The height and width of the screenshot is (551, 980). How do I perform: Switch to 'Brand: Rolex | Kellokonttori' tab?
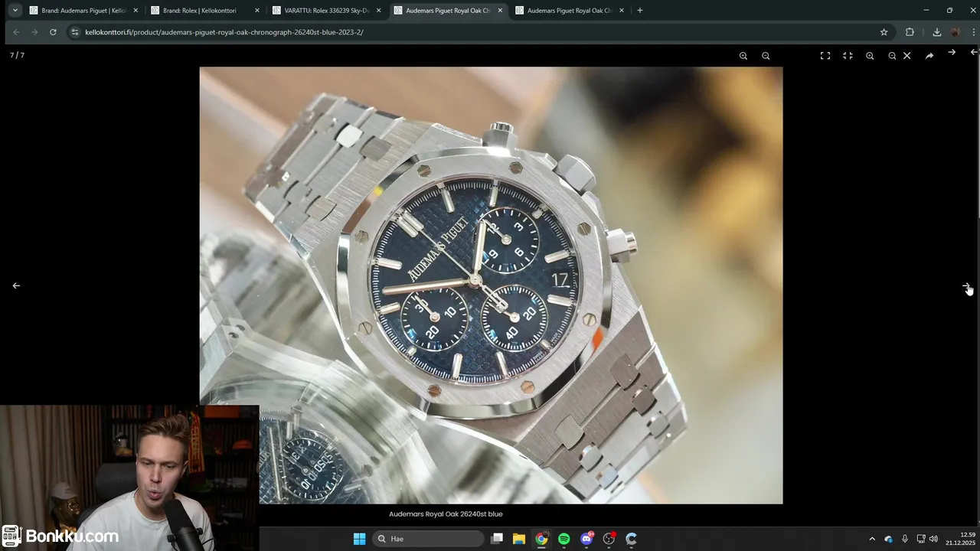pos(204,11)
